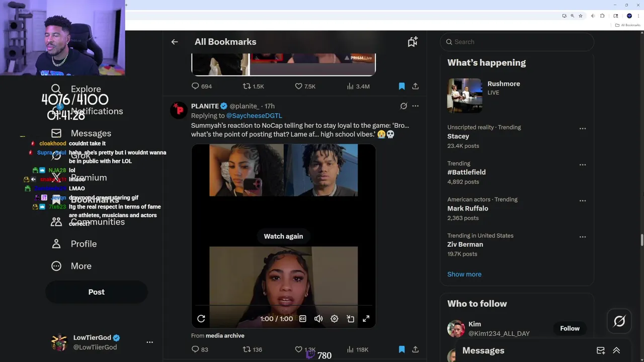This screenshot has height=362, width=644.
Task: Expand the video to fullscreen
Action: pos(366,319)
